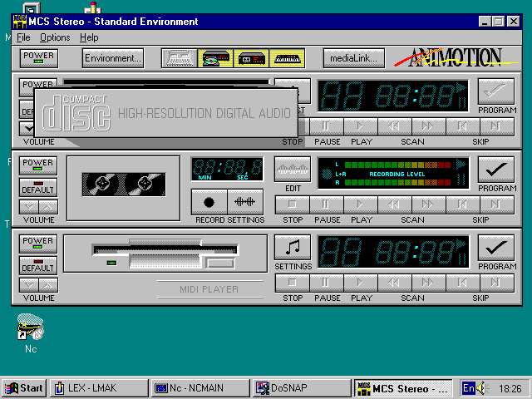Toggle the tape deck component icon

tap(250, 58)
